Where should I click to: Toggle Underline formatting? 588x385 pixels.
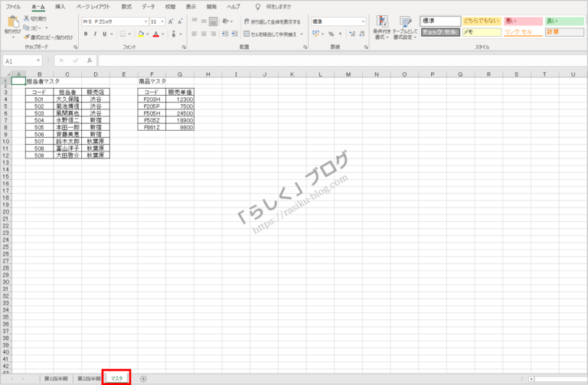104,34
